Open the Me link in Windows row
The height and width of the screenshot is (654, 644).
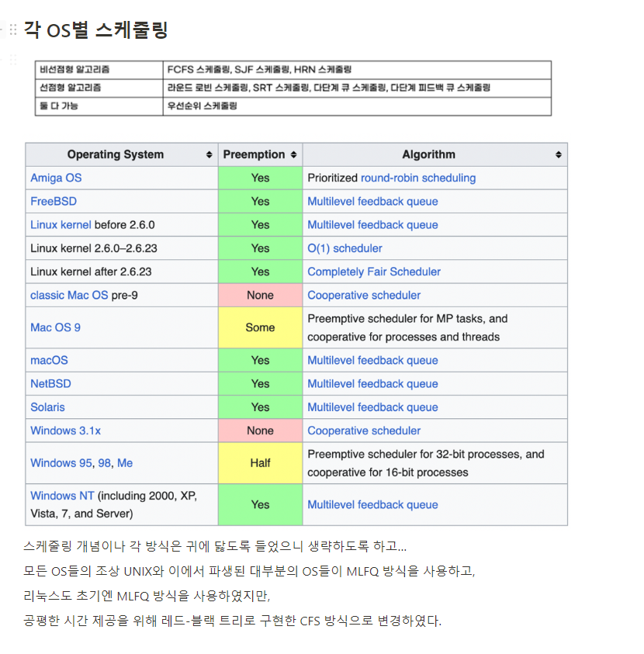click(x=125, y=463)
